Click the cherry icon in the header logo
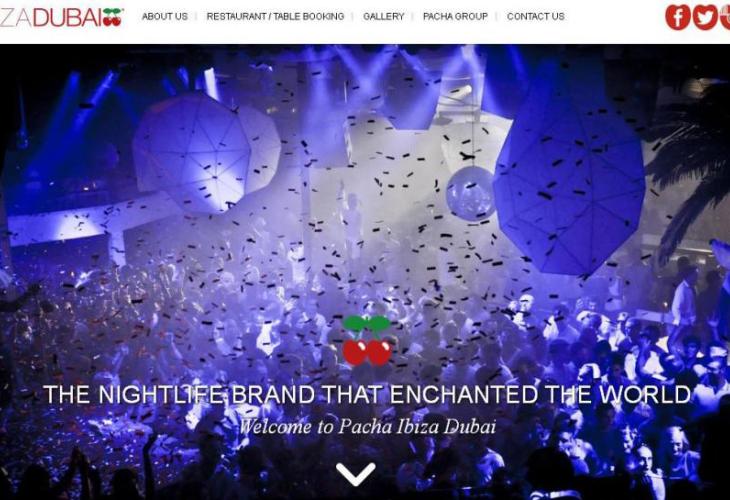This screenshot has height=500, width=730. pos(112,17)
